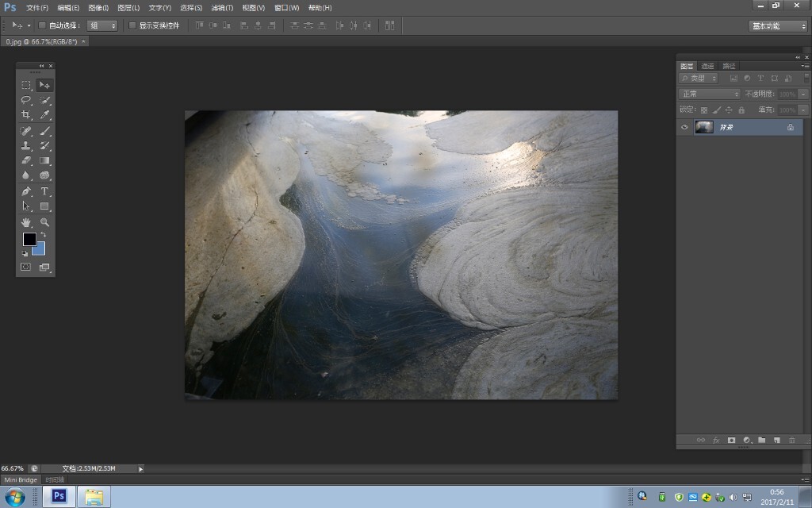Open the 滤镜(T) menu

pyautogui.click(x=222, y=8)
